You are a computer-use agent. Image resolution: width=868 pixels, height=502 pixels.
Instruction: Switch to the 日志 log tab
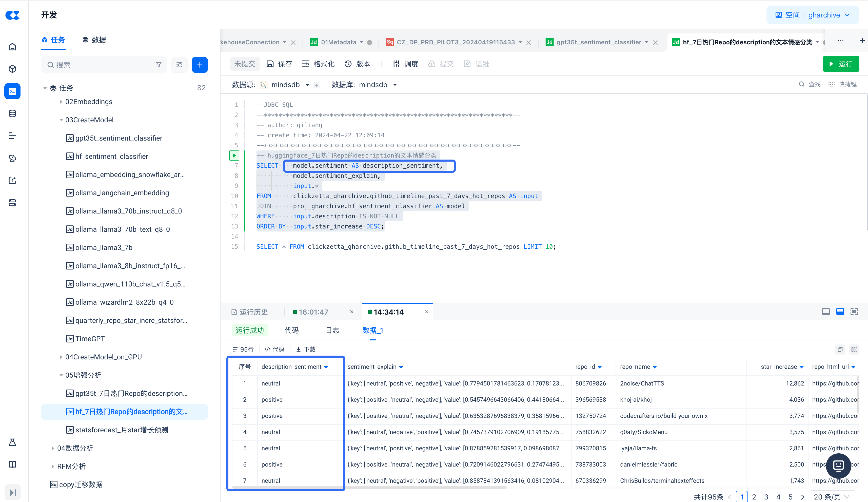[332, 331]
